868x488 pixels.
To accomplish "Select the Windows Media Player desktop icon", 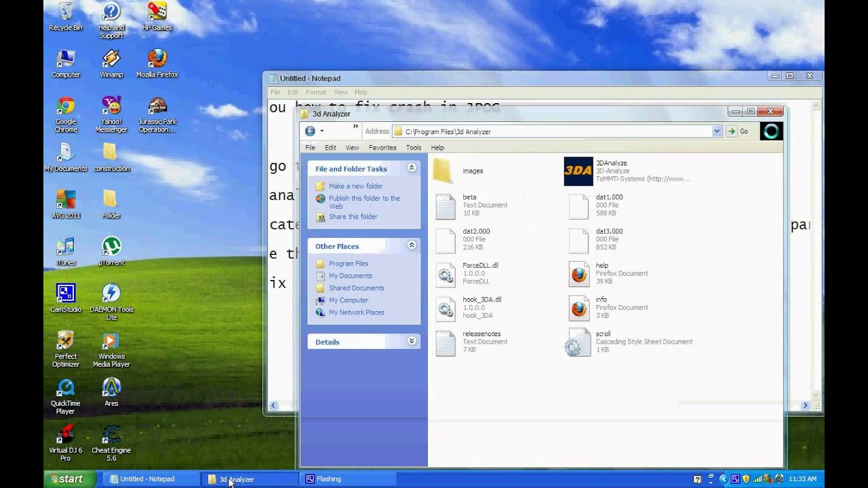I will click(x=111, y=340).
